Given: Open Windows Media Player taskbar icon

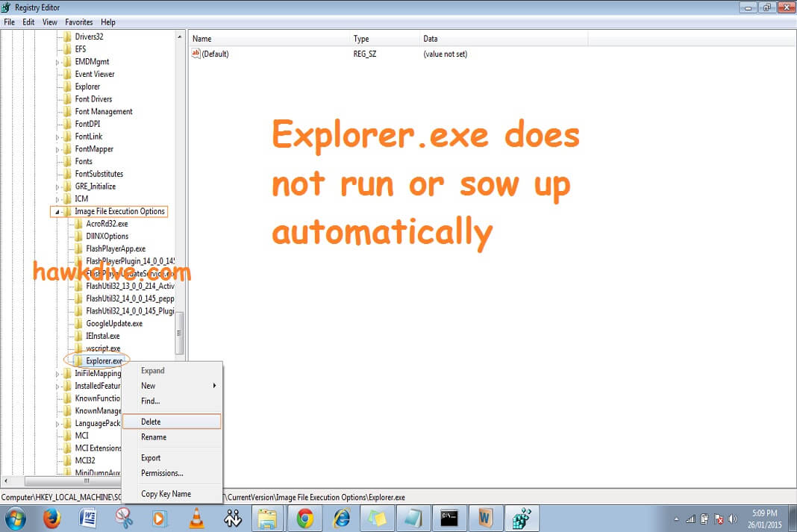Looking at the screenshot, I should [x=159, y=519].
